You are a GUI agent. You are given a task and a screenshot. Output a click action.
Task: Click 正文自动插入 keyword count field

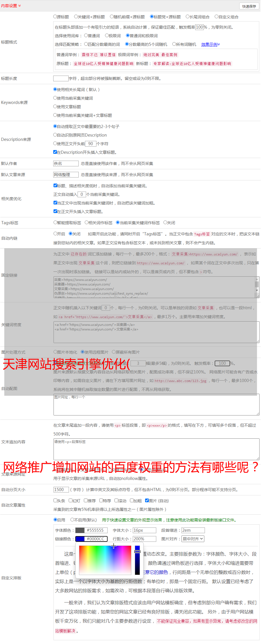click(x=82, y=194)
